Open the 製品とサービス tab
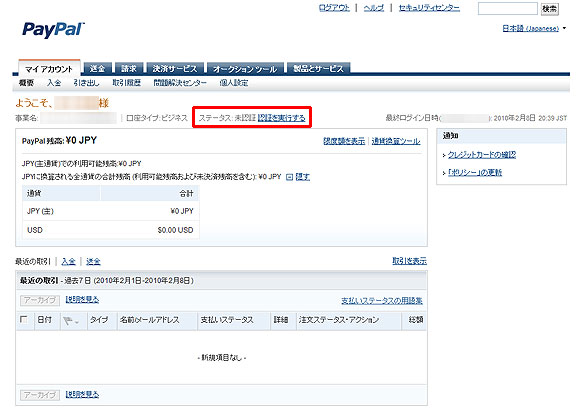The image size is (580, 413). click(x=318, y=68)
